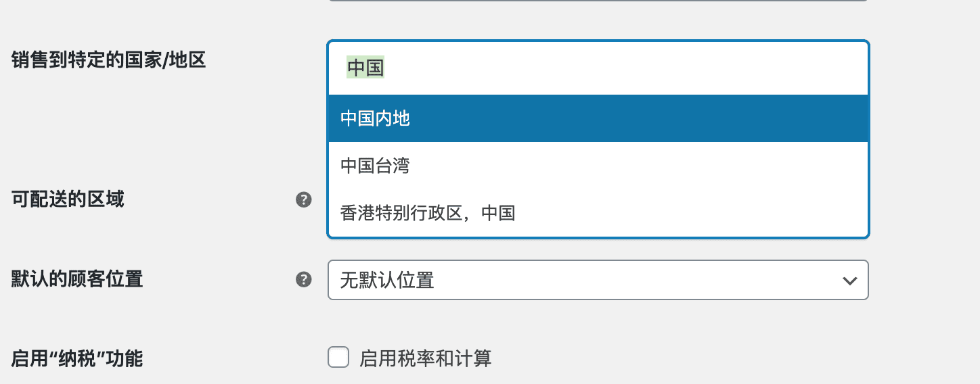
Task: Click help icon next to 默认的顾客位置
Action: tap(304, 279)
